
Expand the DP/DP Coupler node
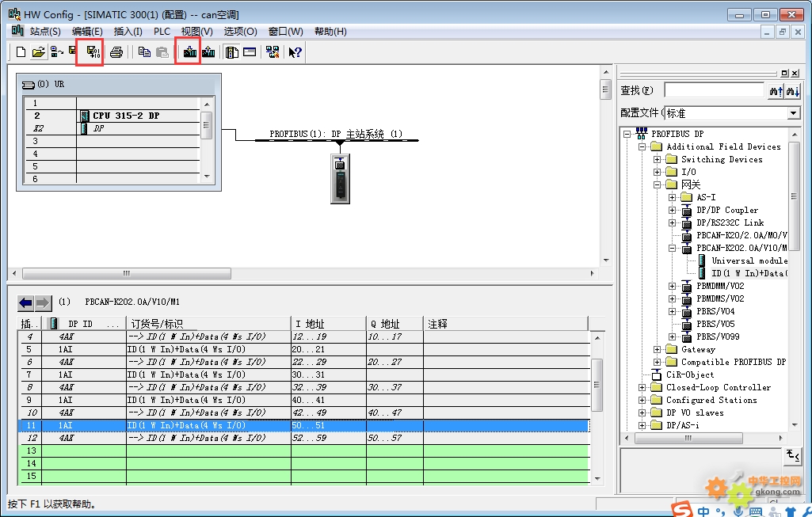coord(673,210)
